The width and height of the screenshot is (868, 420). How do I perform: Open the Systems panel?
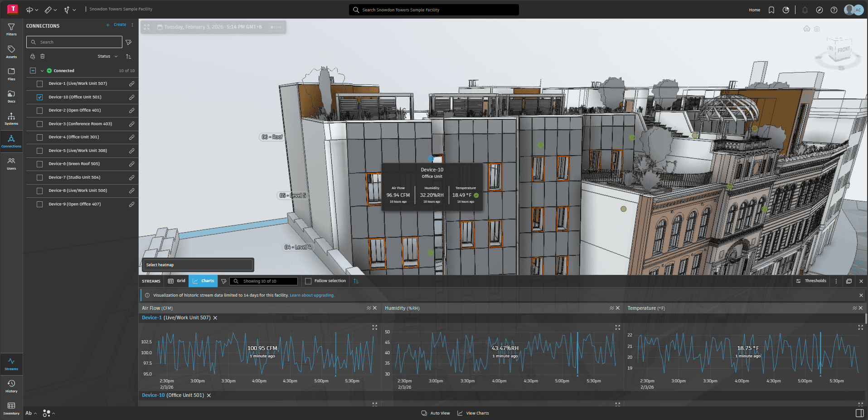pyautogui.click(x=11, y=118)
